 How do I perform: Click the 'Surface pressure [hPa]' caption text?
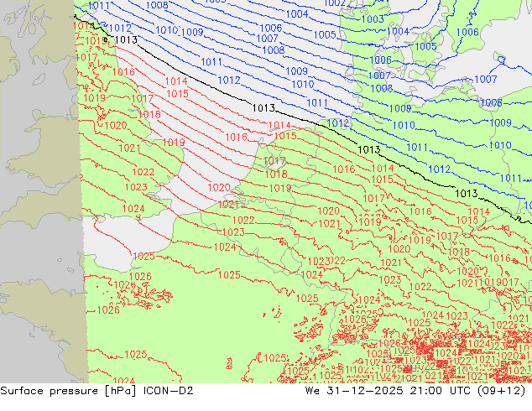click(68, 391)
